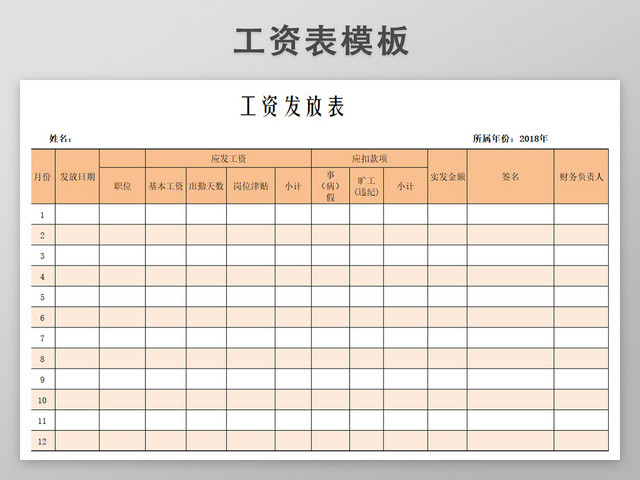Viewport: 640px width, 480px height.
Task: Click the 发放日期 cell in row 1
Action: [x=77, y=214]
